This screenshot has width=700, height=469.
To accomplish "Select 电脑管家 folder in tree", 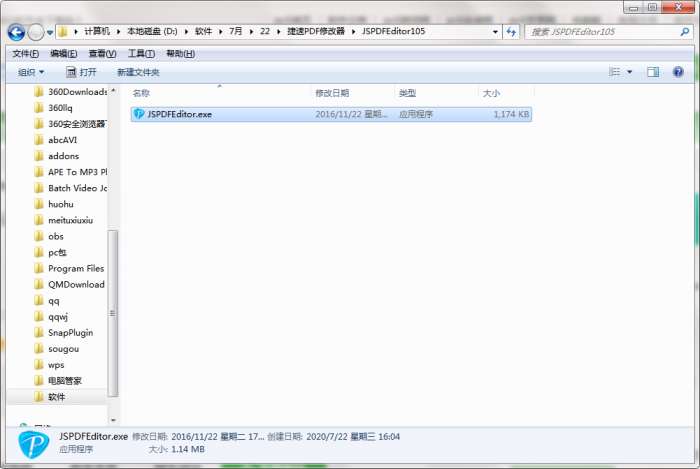I will 58,381.
